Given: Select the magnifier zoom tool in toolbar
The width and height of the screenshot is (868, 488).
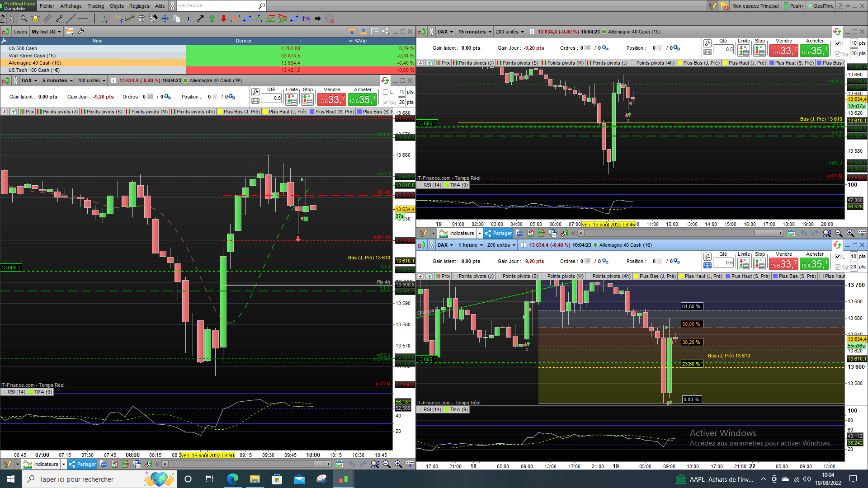Looking at the screenshot, I should point(24,19).
